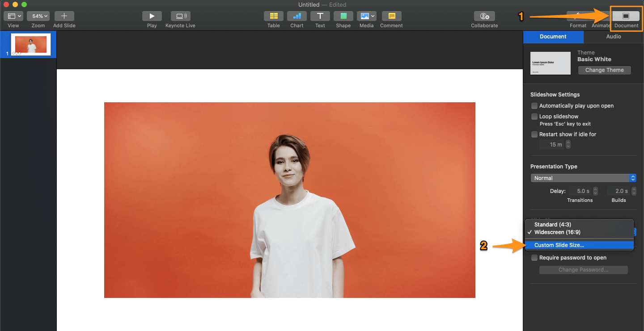This screenshot has width=644, height=331.
Task: Enable Restart show if idle for
Action: pyautogui.click(x=534, y=134)
